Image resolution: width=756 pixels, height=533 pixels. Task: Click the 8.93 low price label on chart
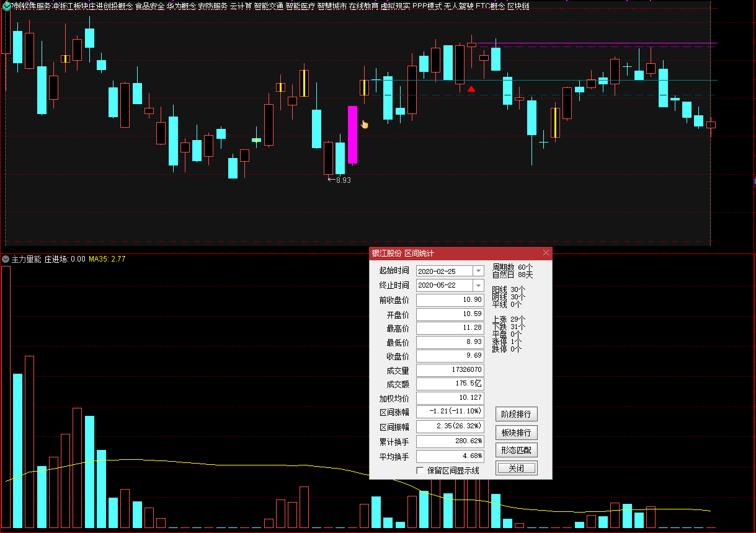point(344,180)
